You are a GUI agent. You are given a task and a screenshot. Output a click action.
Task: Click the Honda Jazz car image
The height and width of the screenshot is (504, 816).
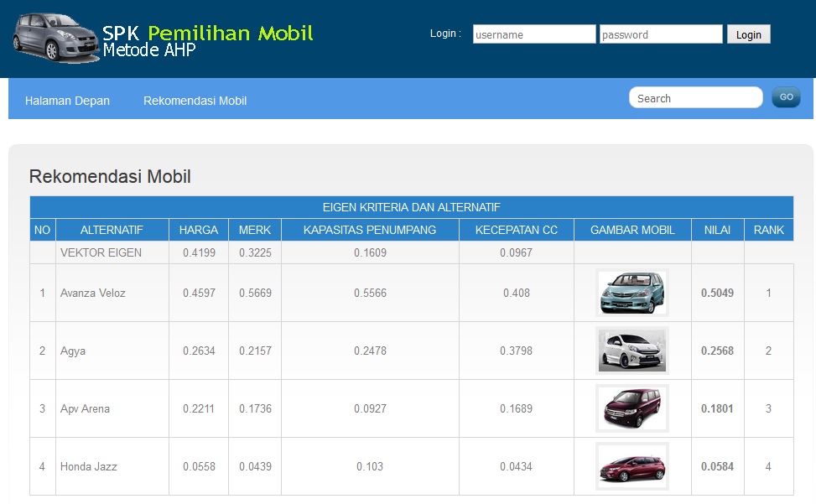click(631, 466)
